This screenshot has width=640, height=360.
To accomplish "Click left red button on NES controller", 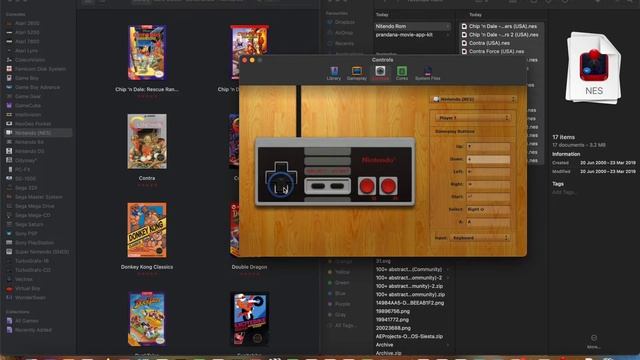I will tap(367, 186).
